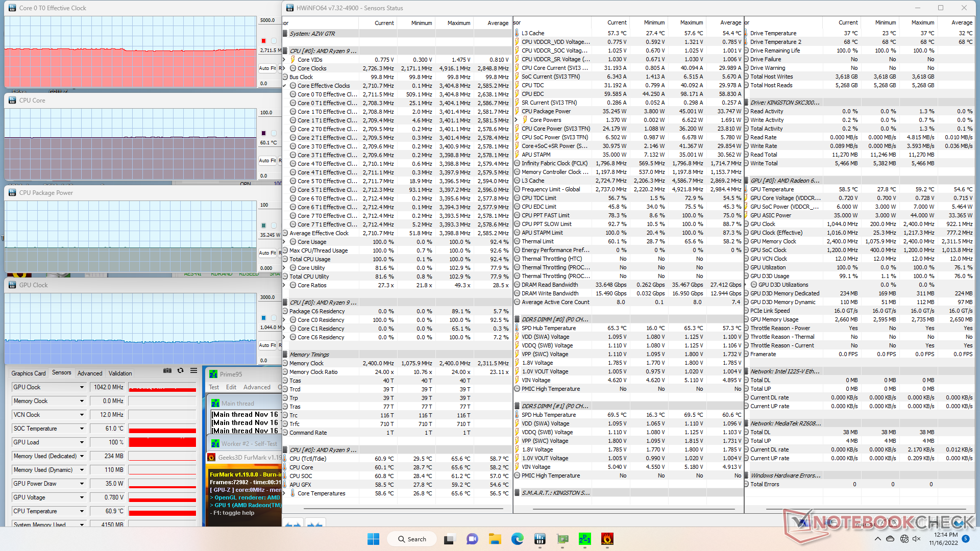Click the CPU Package Power sensor icon
Viewport: 980px width, 551px height.
click(517, 111)
